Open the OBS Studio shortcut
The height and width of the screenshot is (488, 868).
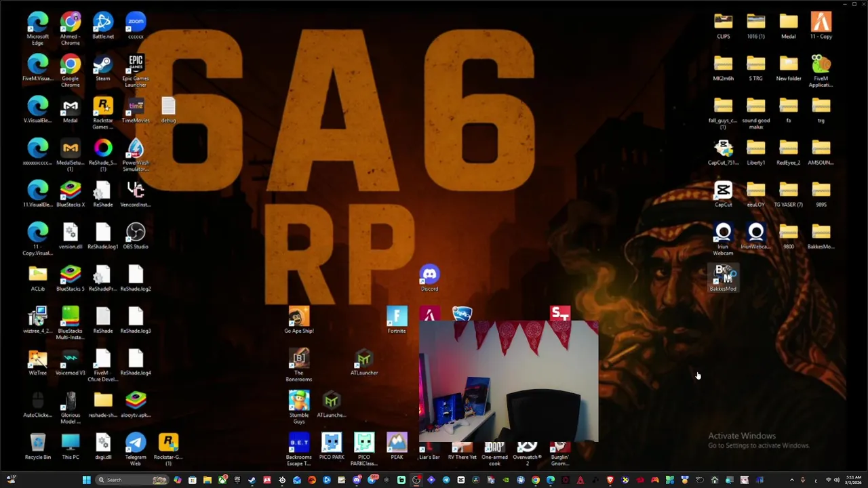click(x=136, y=236)
